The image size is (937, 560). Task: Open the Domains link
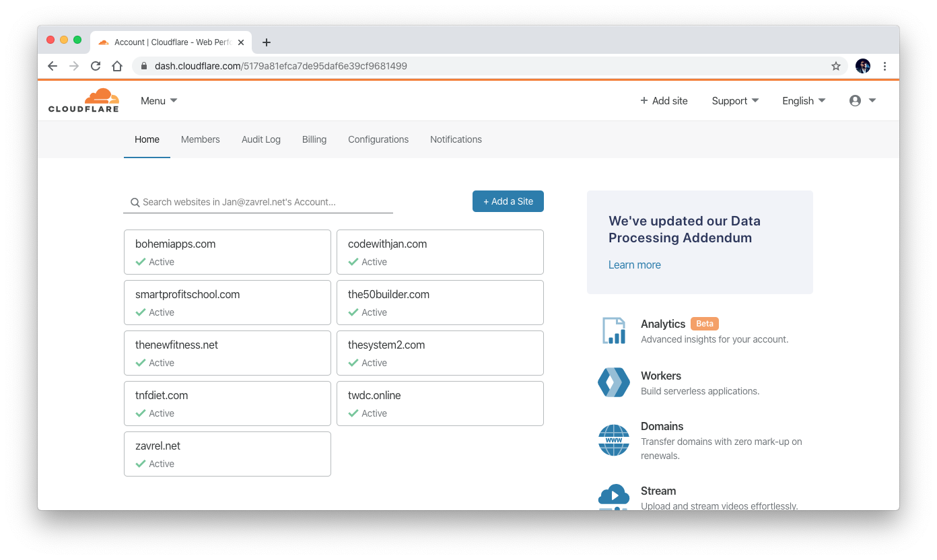(x=662, y=426)
